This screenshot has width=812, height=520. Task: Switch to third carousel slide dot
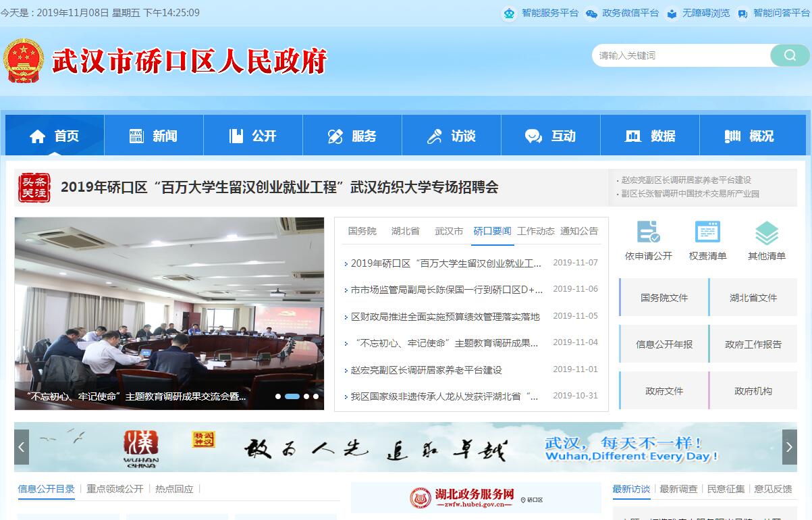306,396
